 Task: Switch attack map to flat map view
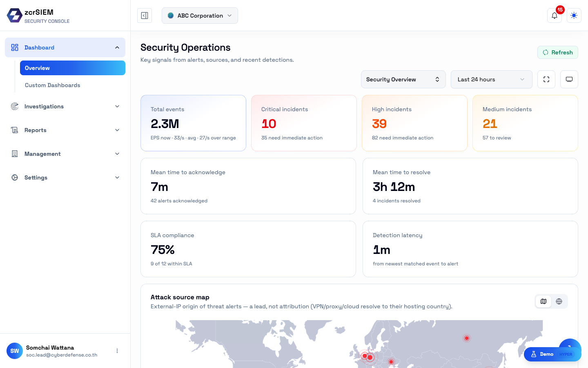click(543, 301)
